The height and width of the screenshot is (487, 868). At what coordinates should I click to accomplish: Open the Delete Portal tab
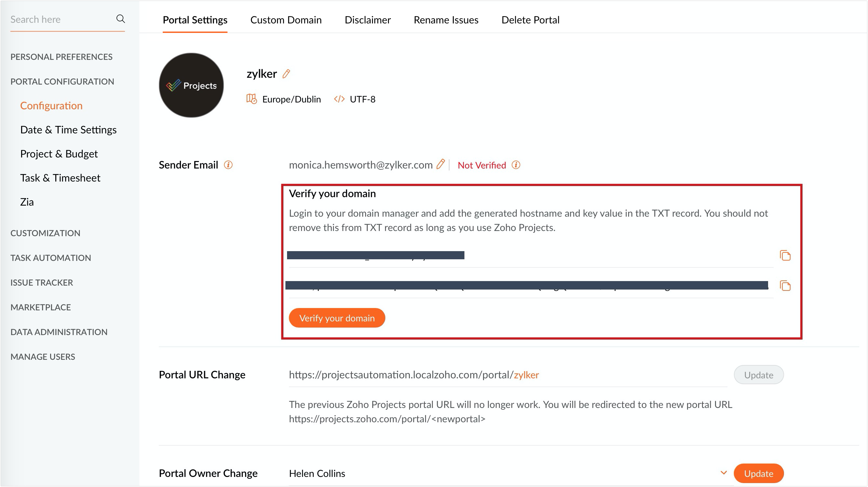[x=530, y=20]
